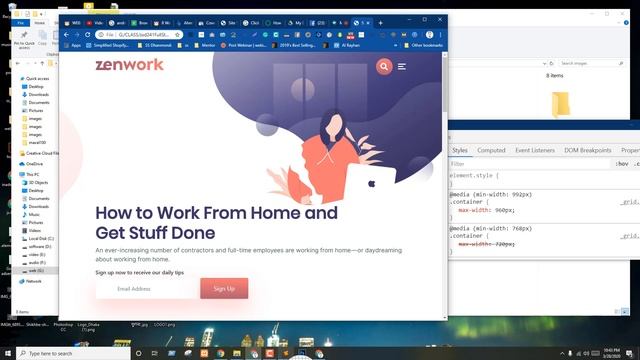Open Simplified Shopify bookmark
The width and height of the screenshot is (640, 360).
click(107, 45)
